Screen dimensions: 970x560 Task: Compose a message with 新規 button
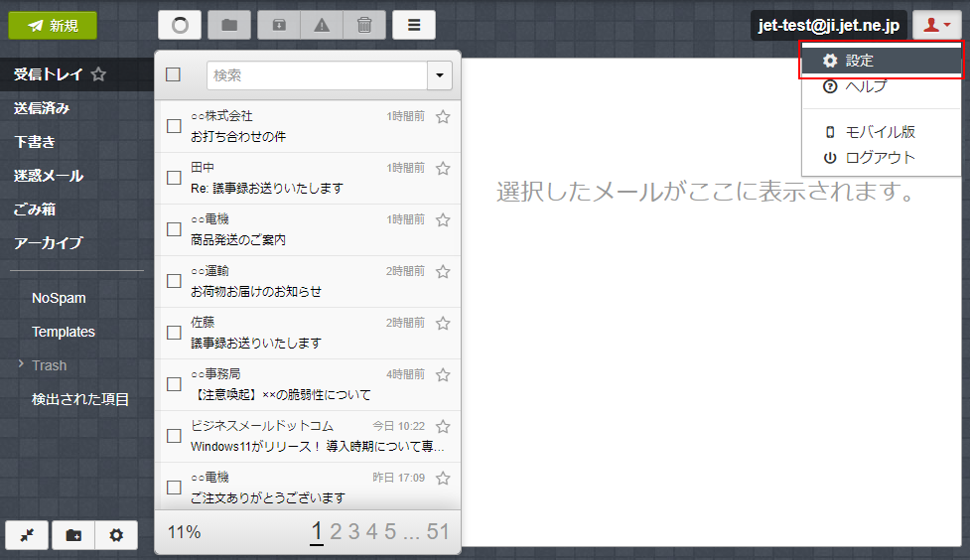[x=53, y=26]
